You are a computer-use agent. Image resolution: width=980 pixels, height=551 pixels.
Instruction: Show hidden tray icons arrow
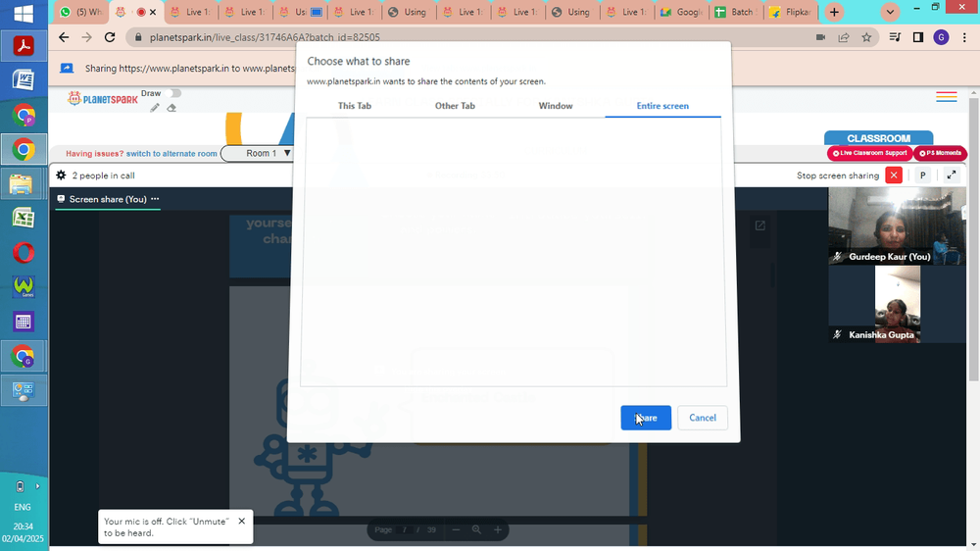coord(37,486)
